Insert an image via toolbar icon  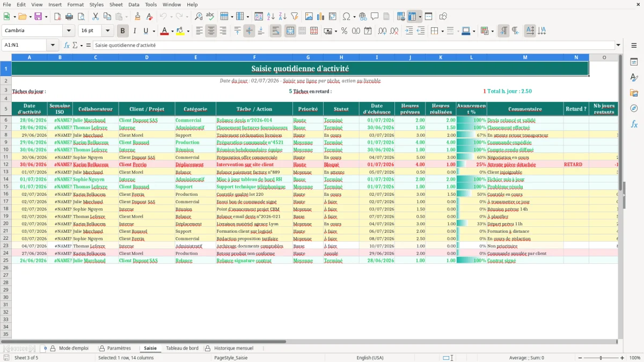(309, 17)
